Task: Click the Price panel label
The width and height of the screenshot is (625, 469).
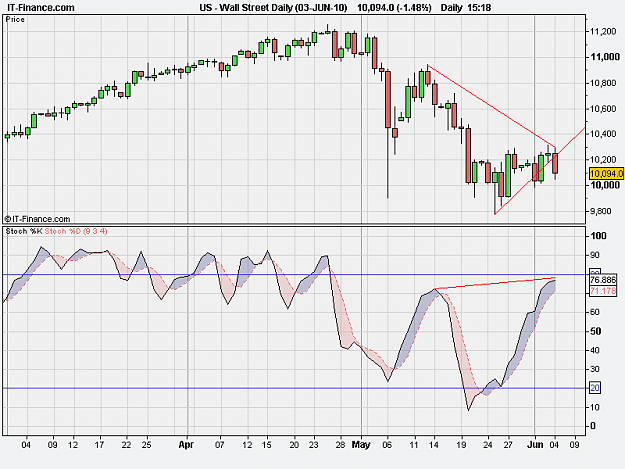Action: tap(15, 20)
